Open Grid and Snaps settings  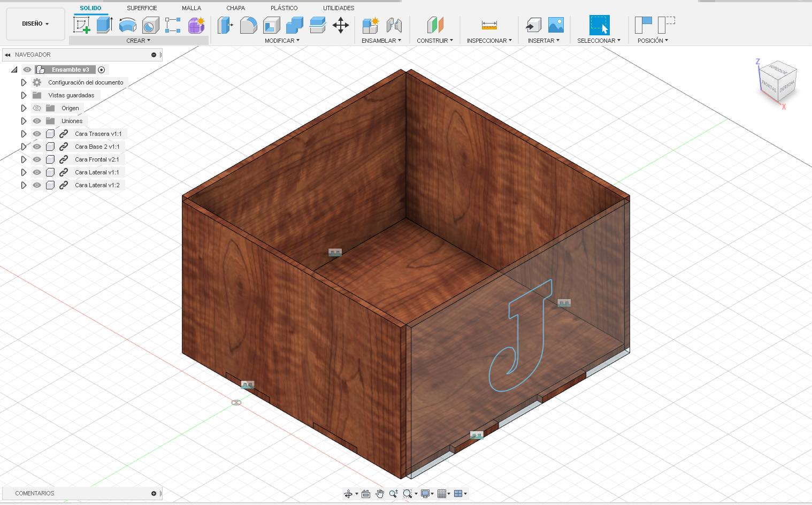point(442,494)
